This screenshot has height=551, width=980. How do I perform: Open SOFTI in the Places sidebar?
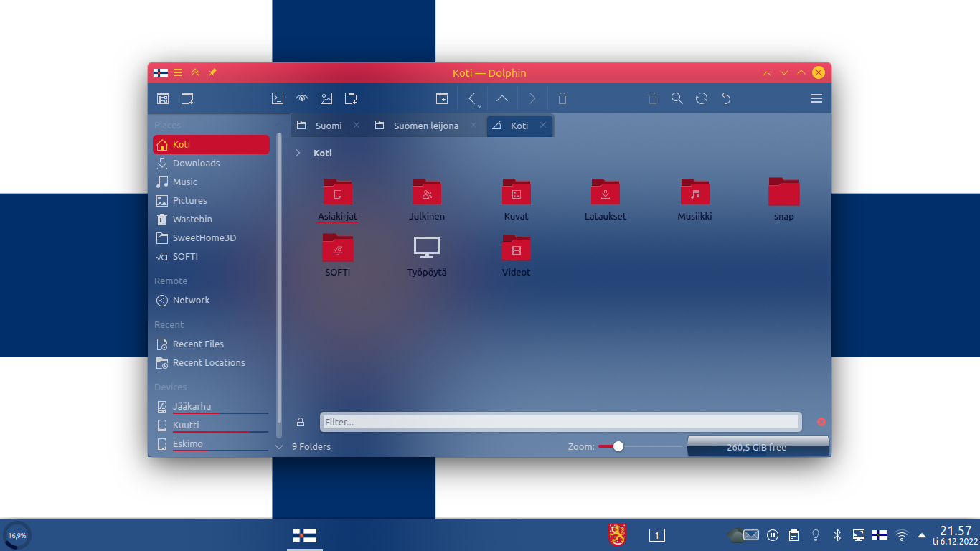[211, 256]
